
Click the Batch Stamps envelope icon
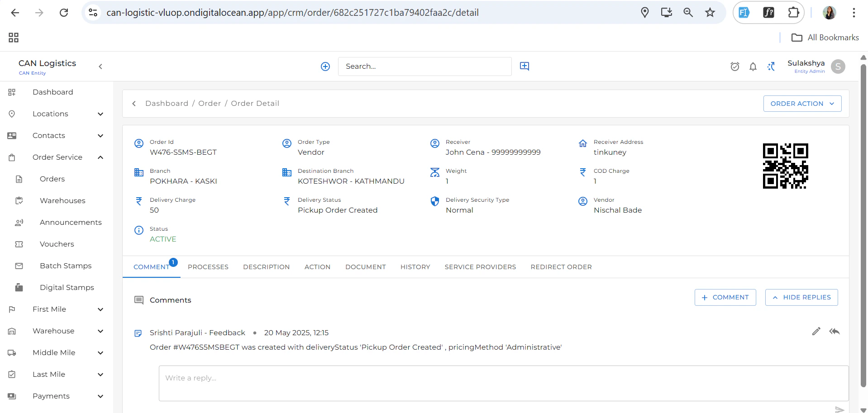[x=19, y=266]
